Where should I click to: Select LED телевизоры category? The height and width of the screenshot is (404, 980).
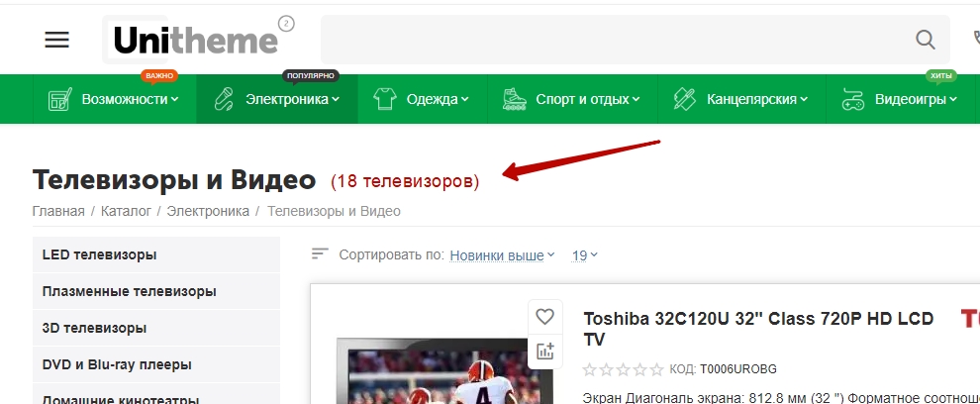click(100, 254)
